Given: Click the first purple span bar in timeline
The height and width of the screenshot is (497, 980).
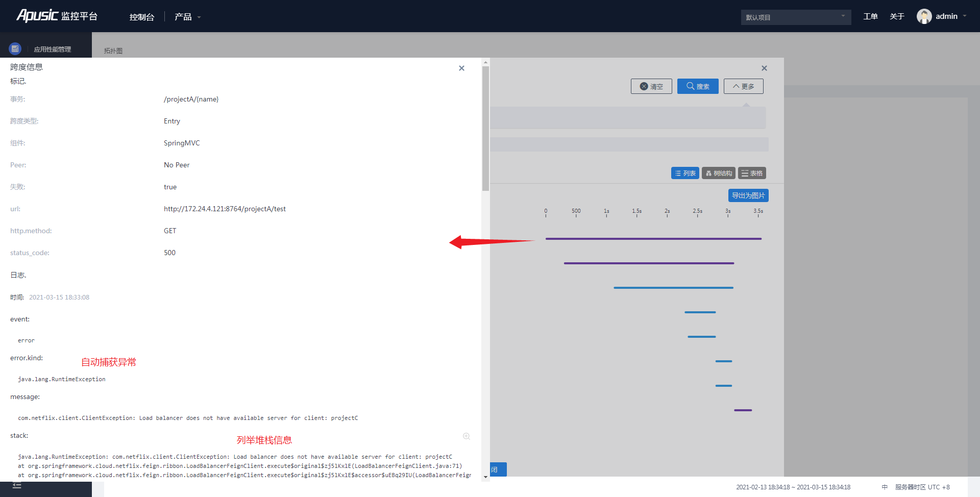Looking at the screenshot, I should (653, 239).
